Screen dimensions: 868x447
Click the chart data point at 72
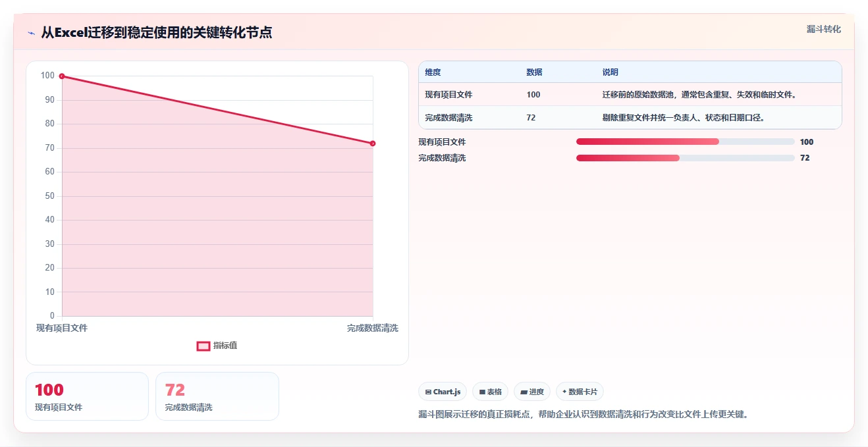coord(373,144)
